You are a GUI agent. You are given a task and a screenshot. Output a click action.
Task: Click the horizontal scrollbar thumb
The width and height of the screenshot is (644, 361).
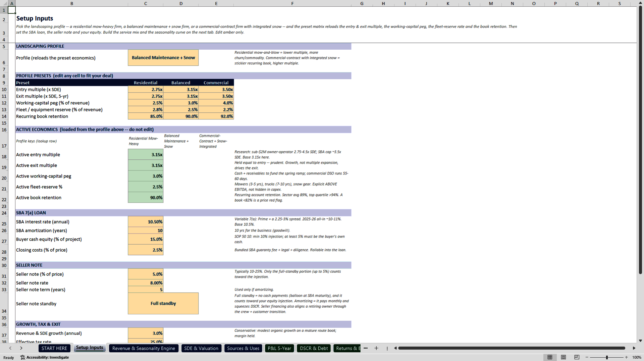pyautogui.click(x=512, y=348)
